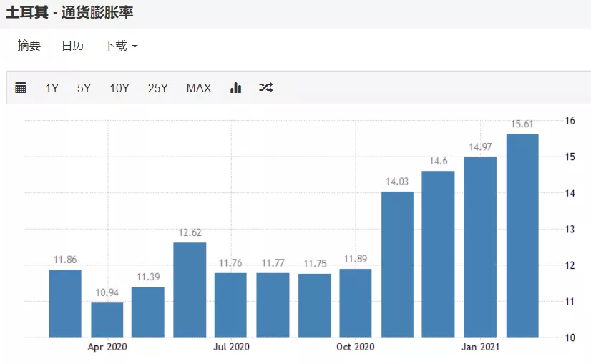Click the Oct 2020 axis label
591x364 pixels.
tap(355, 347)
